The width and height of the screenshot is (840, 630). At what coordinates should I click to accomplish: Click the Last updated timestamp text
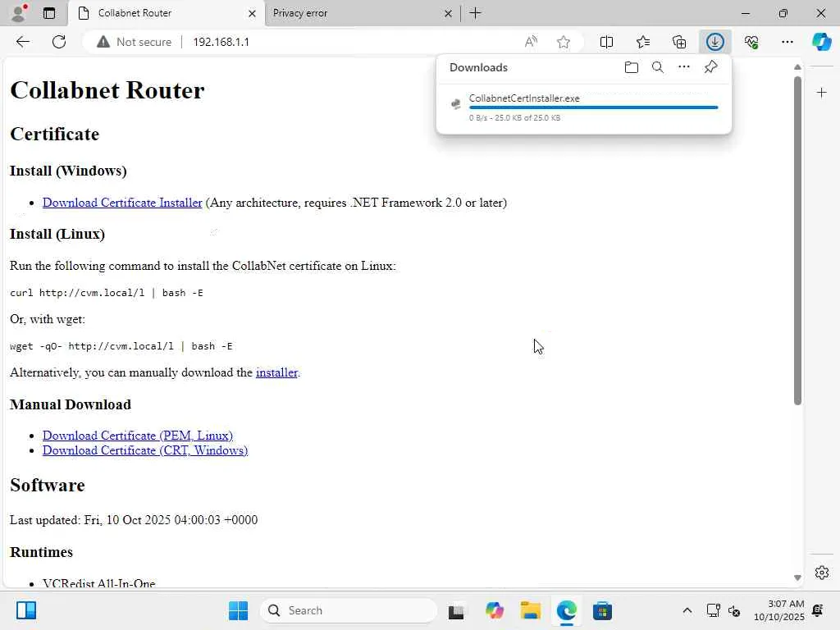pos(134,519)
